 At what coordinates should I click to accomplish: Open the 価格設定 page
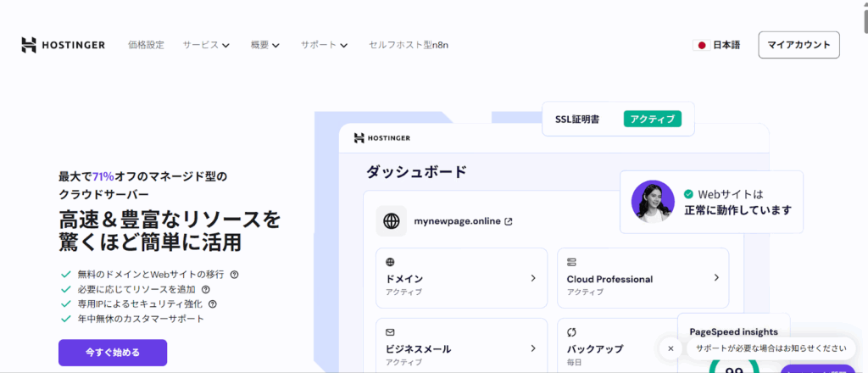pos(146,45)
